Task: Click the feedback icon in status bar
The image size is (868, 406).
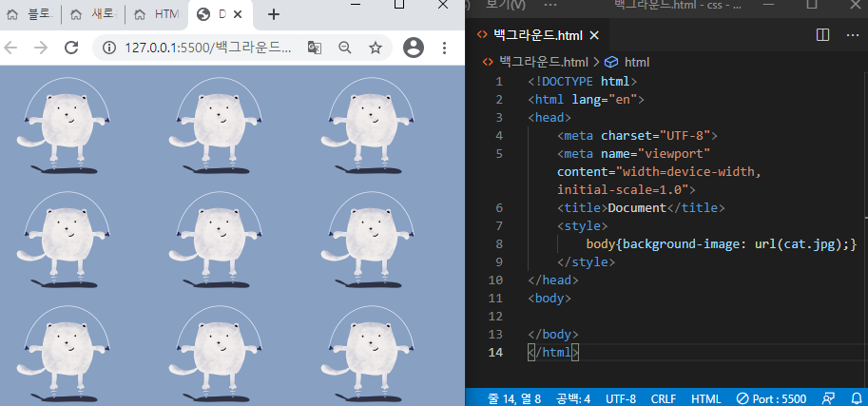Action: click(x=829, y=398)
